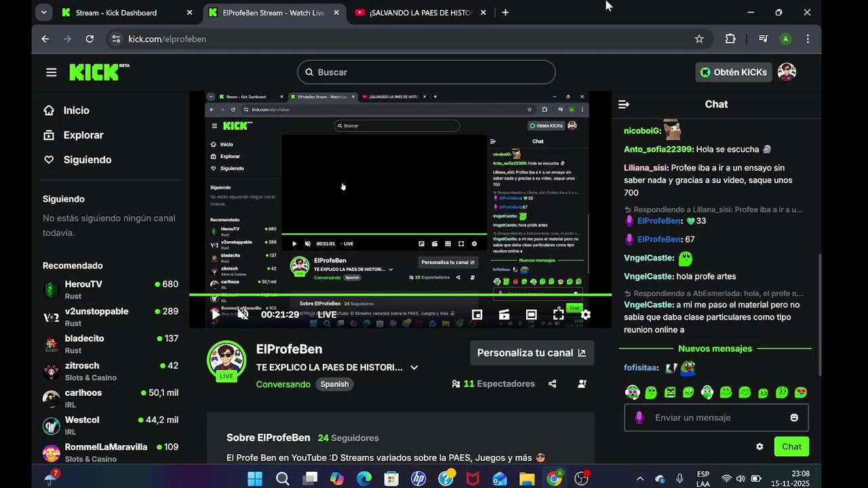Play the stream video
Viewport: 868px width, 488px height.
point(216,314)
